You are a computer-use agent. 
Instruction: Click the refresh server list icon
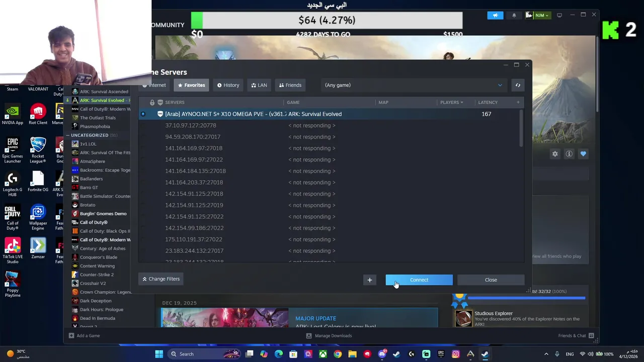pyautogui.click(x=518, y=85)
